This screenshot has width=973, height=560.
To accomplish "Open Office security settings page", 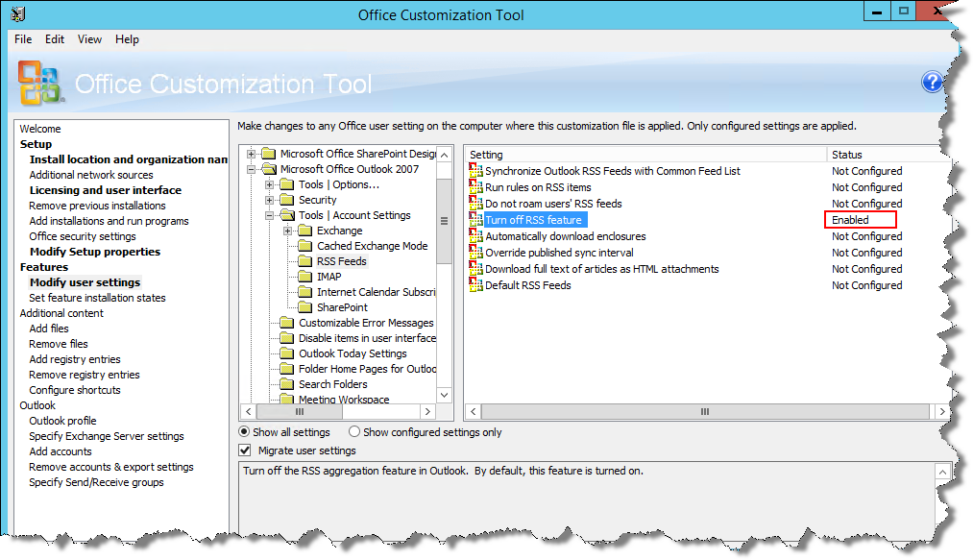I will (82, 236).
